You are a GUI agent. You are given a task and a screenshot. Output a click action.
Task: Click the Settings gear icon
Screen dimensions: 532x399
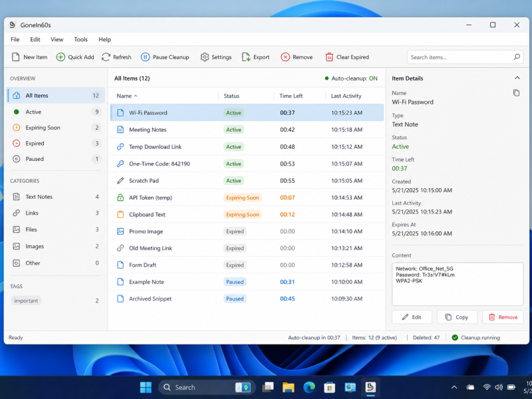click(x=205, y=57)
